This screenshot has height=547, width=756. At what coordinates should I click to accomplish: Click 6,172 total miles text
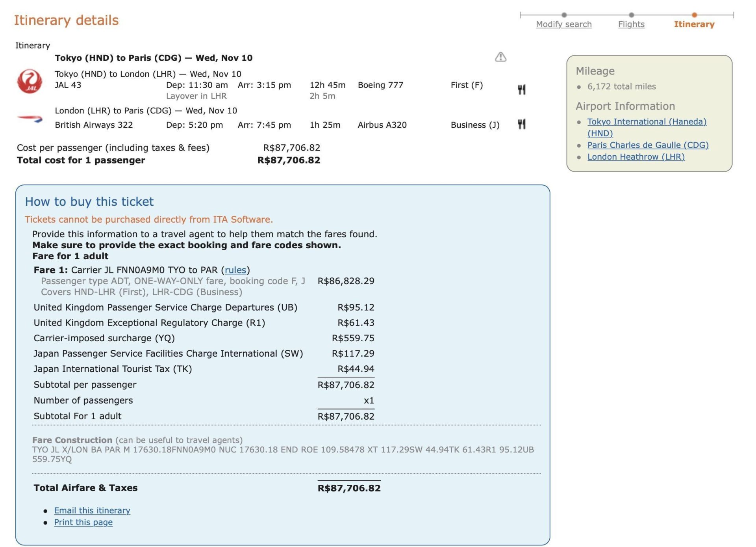[x=621, y=87]
